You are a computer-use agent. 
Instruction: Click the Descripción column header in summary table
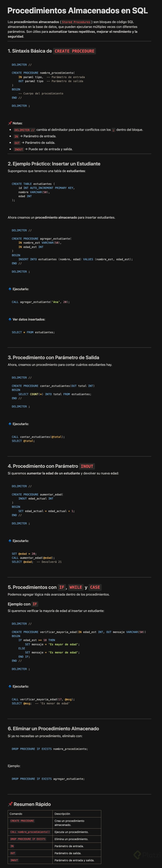tap(62, 814)
